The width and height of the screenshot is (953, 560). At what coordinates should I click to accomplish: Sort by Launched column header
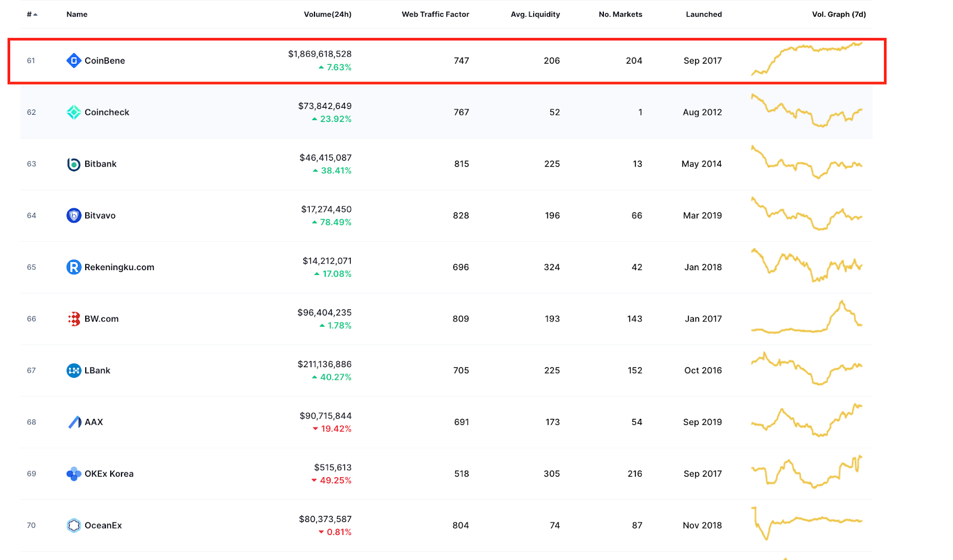[704, 14]
